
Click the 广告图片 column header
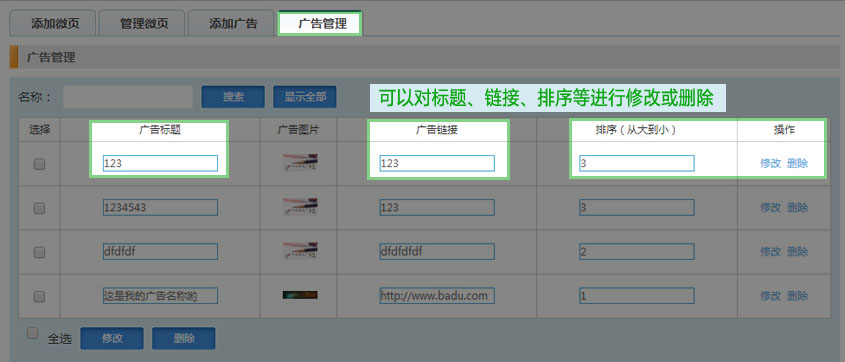click(x=299, y=130)
